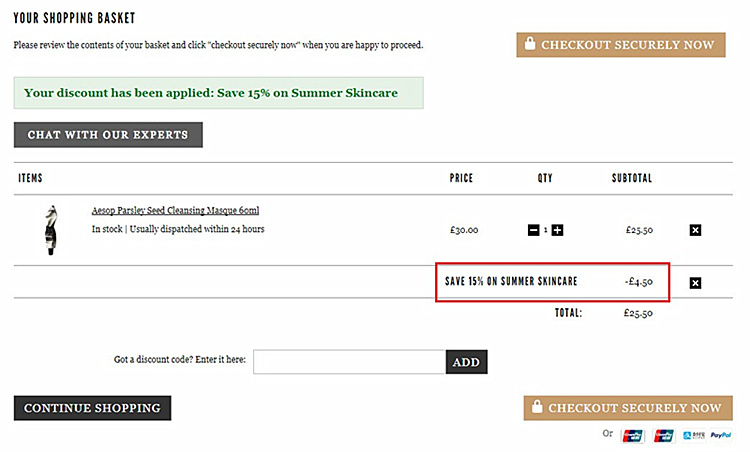Click the SUBTOTAL column header
Screen dimensions: 750x452
(632, 178)
